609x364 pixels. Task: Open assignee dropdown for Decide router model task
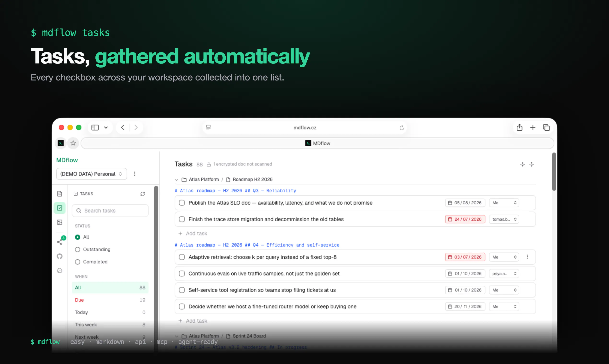[504, 306]
